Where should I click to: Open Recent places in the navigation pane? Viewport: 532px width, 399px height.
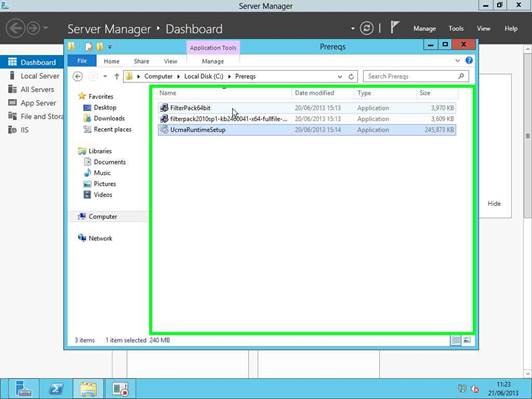pos(112,129)
